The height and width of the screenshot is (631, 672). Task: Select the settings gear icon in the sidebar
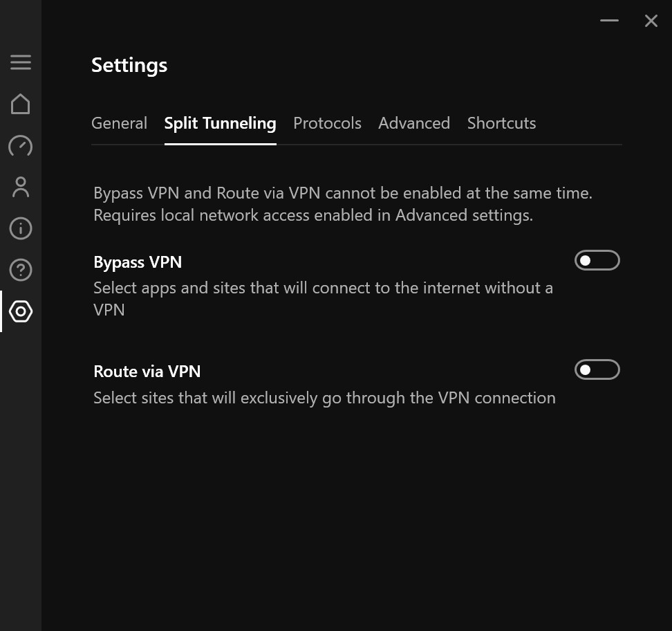pyautogui.click(x=21, y=311)
